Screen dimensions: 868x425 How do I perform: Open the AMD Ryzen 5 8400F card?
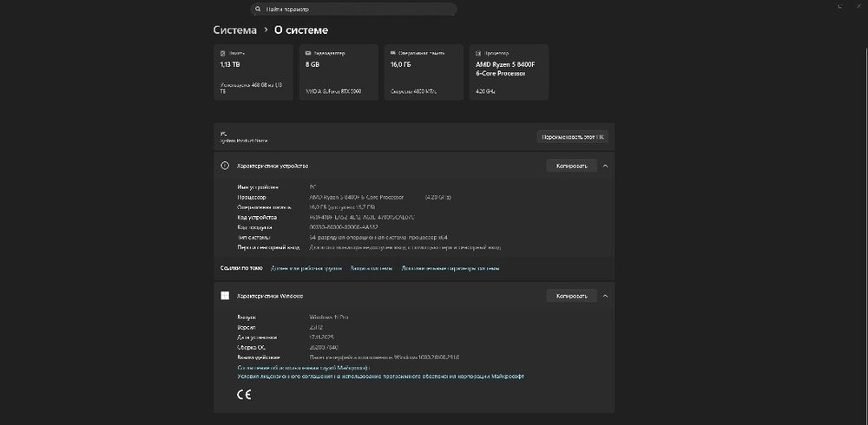coord(509,73)
